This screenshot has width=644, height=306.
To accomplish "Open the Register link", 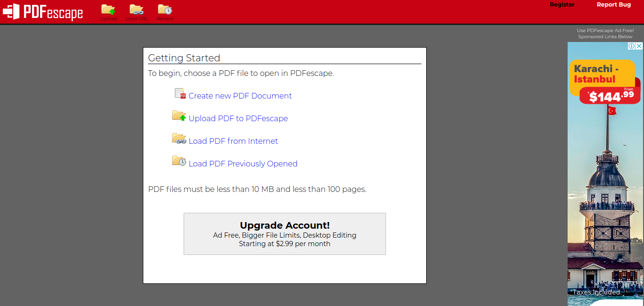I will (x=562, y=5).
